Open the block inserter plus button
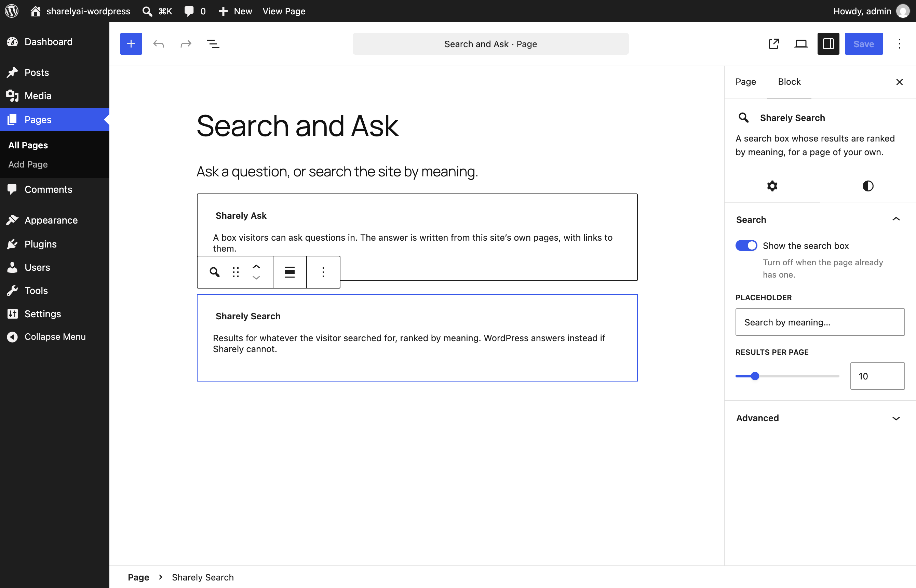The image size is (916, 588). pos(131,43)
